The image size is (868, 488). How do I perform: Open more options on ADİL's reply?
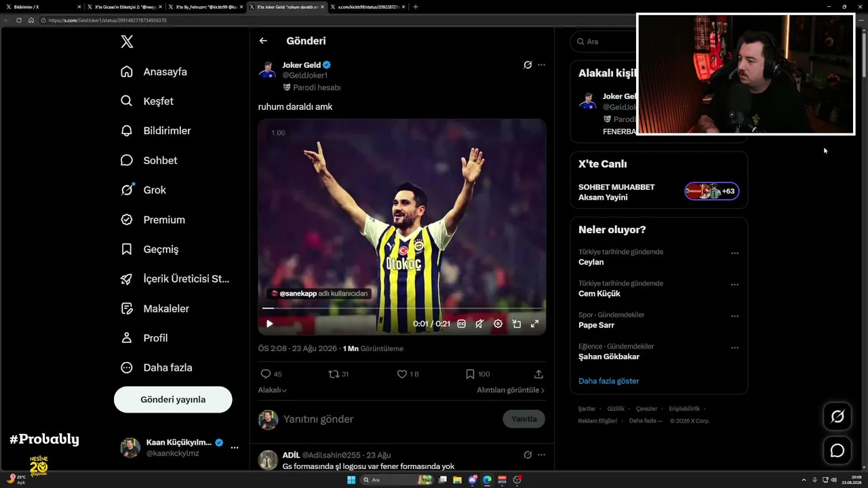pos(541,455)
